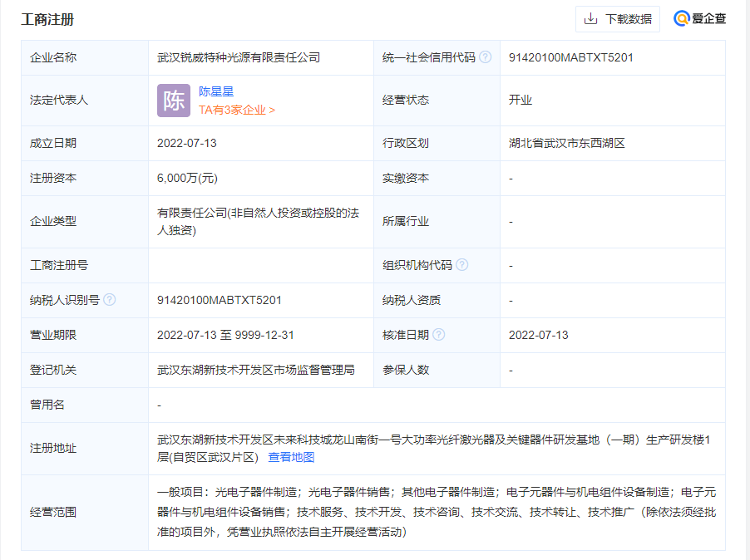The image size is (750, 560).
Task: Expand the TA有3家企业 link
Action: pyautogui.click(x=236, y=109)
